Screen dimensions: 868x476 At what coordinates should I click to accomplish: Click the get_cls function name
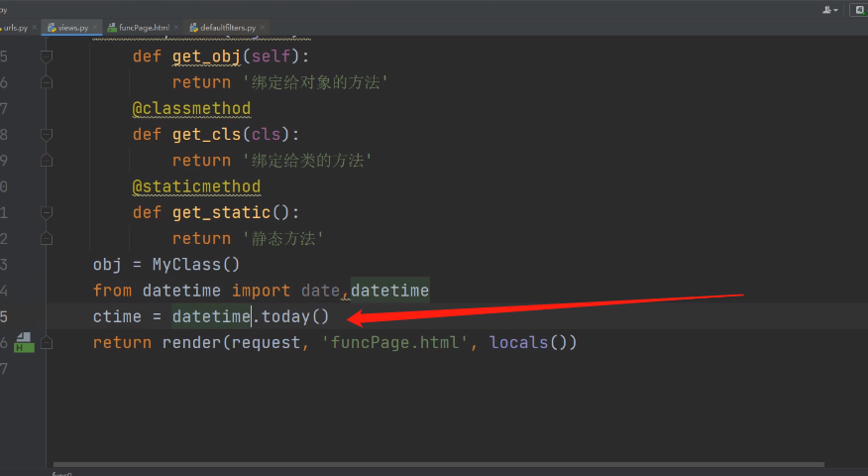pos(206,135)
